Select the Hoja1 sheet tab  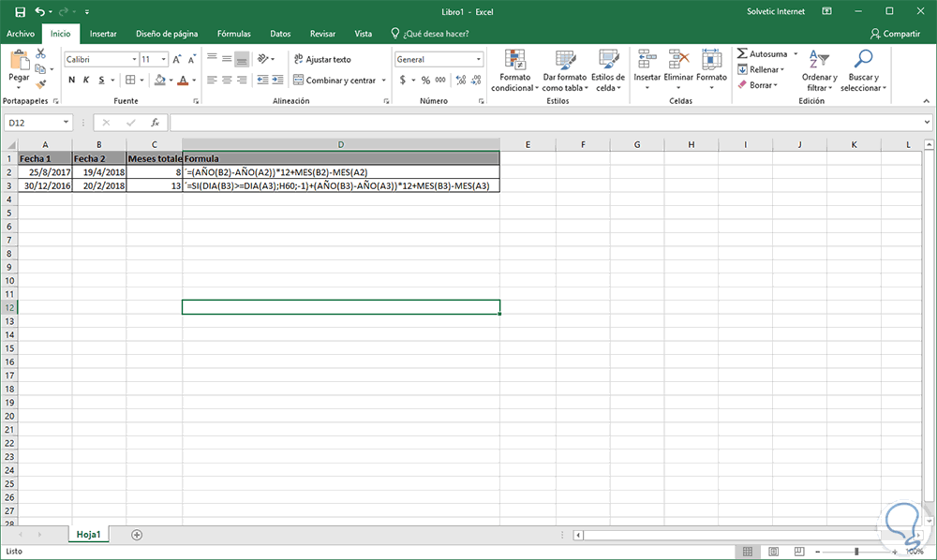[88, 535]
